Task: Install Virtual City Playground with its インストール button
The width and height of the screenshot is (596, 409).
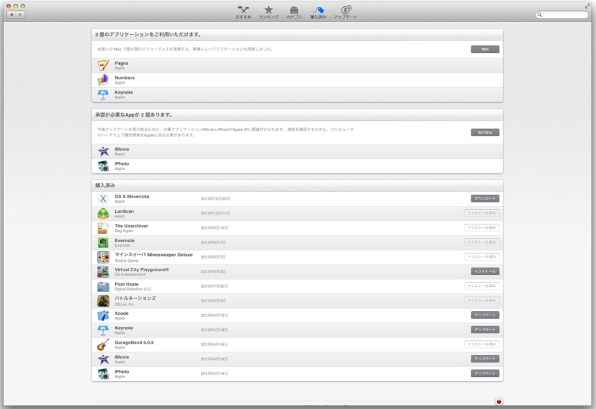Action: (485, 271)
